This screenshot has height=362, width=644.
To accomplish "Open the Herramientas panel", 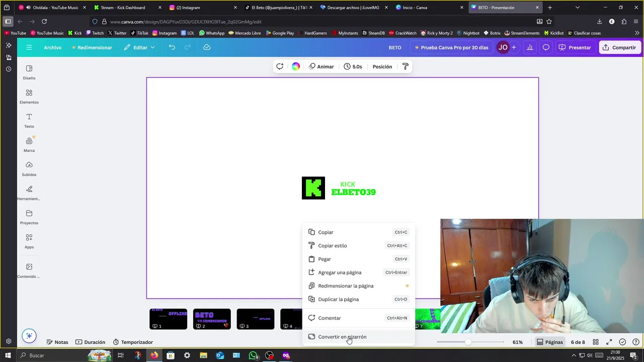I will coord(29,193).
